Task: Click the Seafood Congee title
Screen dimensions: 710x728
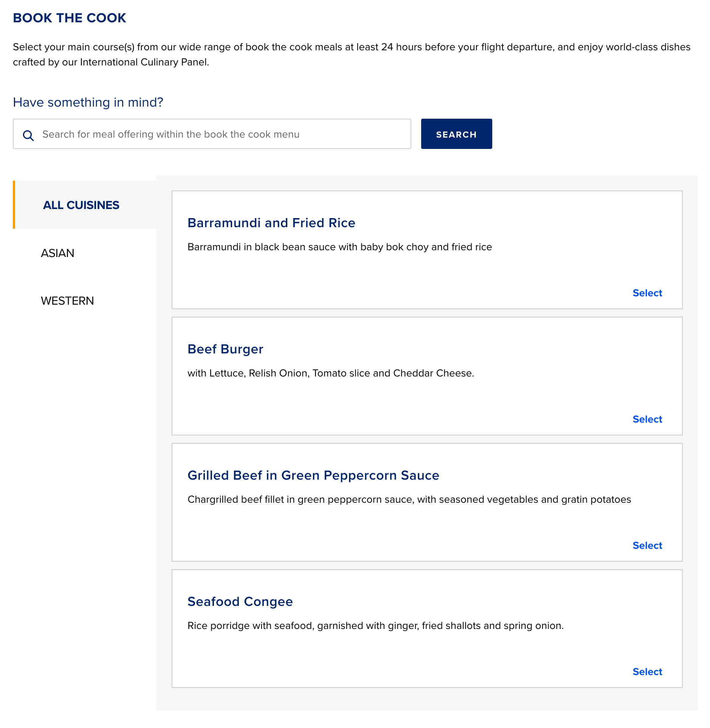Action: pyautogui.click(x=240, y=601)
